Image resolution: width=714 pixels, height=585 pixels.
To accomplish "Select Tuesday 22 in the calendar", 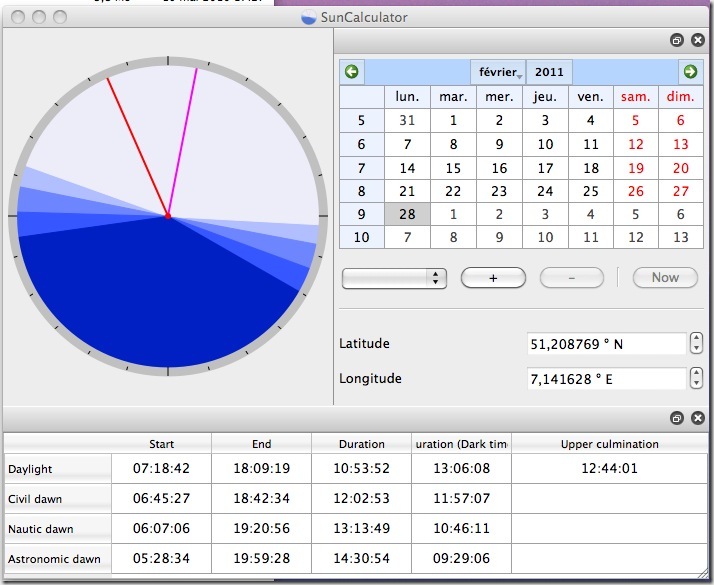I will (453, 191).
